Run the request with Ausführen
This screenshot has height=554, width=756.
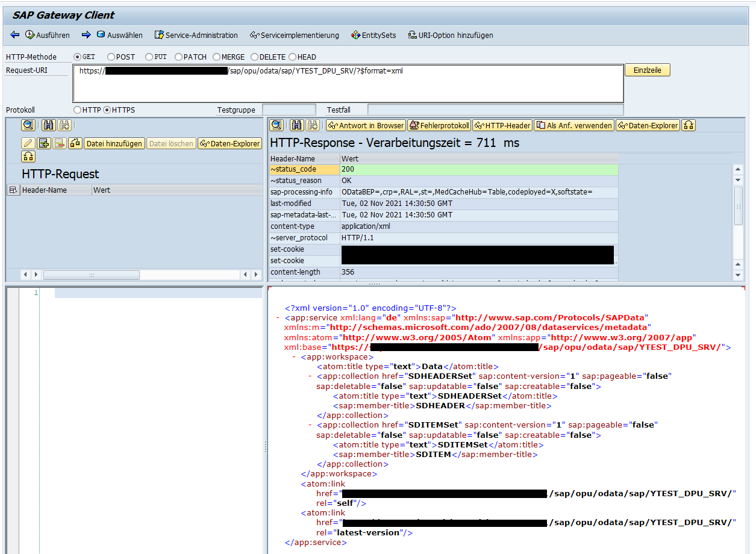(48, 35)
